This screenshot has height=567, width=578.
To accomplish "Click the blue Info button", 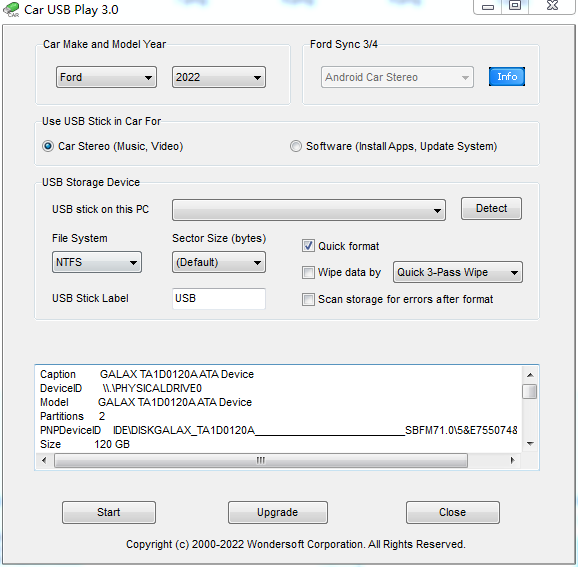I will 506,77.
